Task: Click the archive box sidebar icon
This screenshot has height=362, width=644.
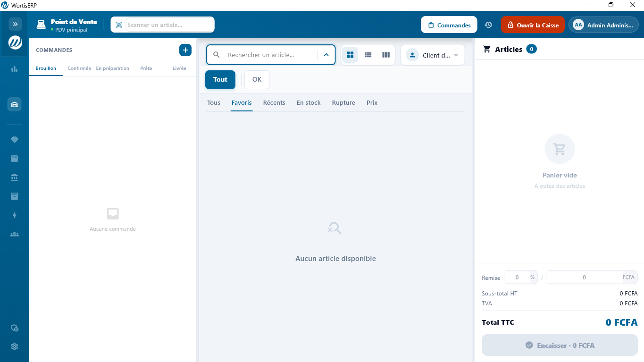Action: 15,196
